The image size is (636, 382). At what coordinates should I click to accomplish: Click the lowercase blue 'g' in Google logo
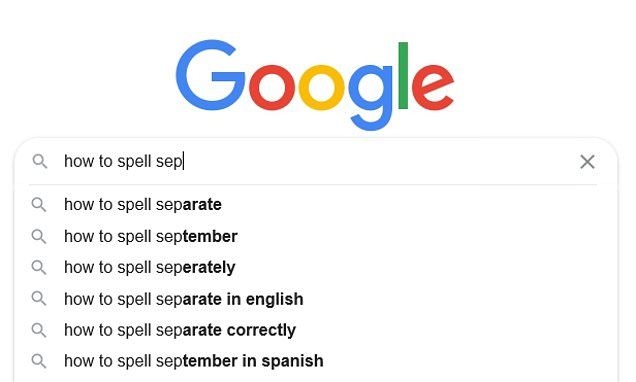click(372, 97)
